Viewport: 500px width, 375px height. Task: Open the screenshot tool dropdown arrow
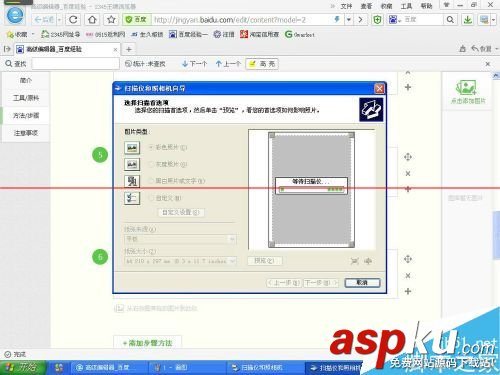coord(493,20)
